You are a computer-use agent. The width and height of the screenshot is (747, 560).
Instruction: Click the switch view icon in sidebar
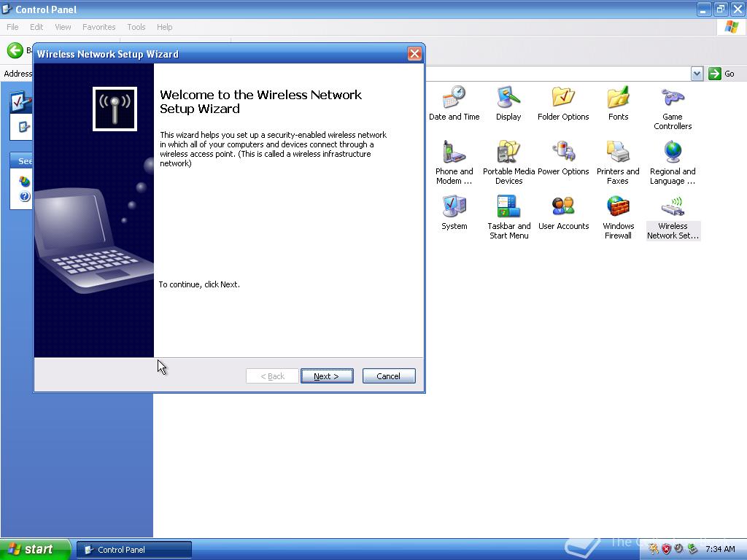(23, 127)
